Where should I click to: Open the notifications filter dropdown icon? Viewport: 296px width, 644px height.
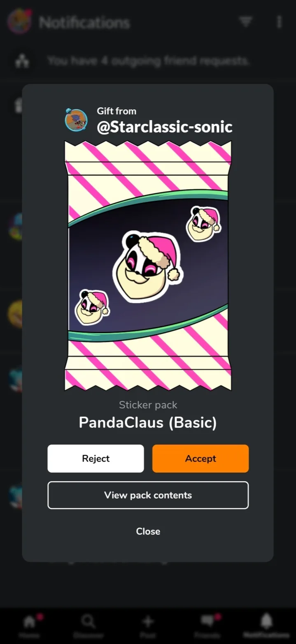[x=246, y=22]
